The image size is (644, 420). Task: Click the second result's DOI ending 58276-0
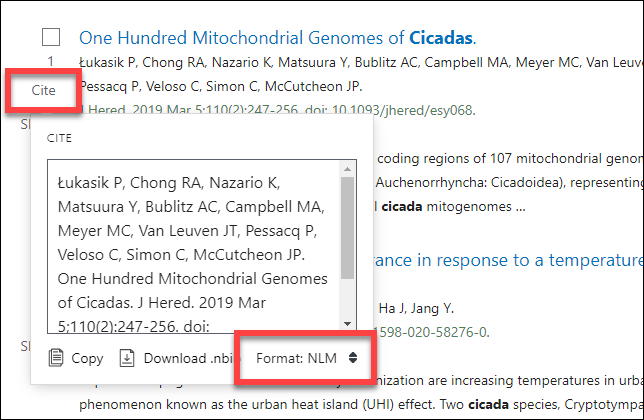[432, 332]
